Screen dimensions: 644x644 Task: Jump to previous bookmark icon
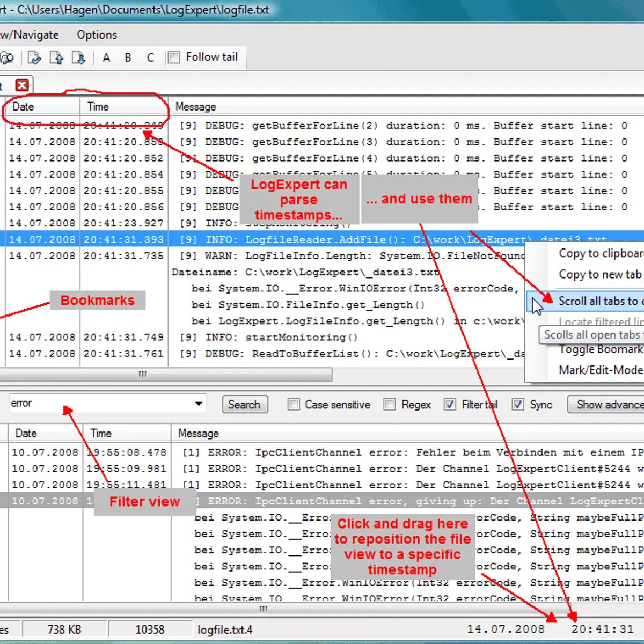(x=56, y=57)
